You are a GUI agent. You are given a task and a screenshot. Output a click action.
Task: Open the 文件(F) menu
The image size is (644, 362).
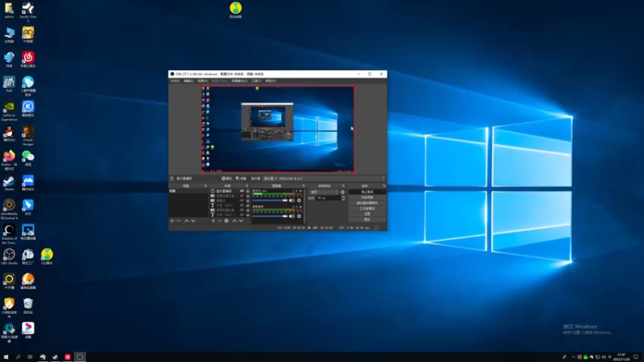(175, 81)
